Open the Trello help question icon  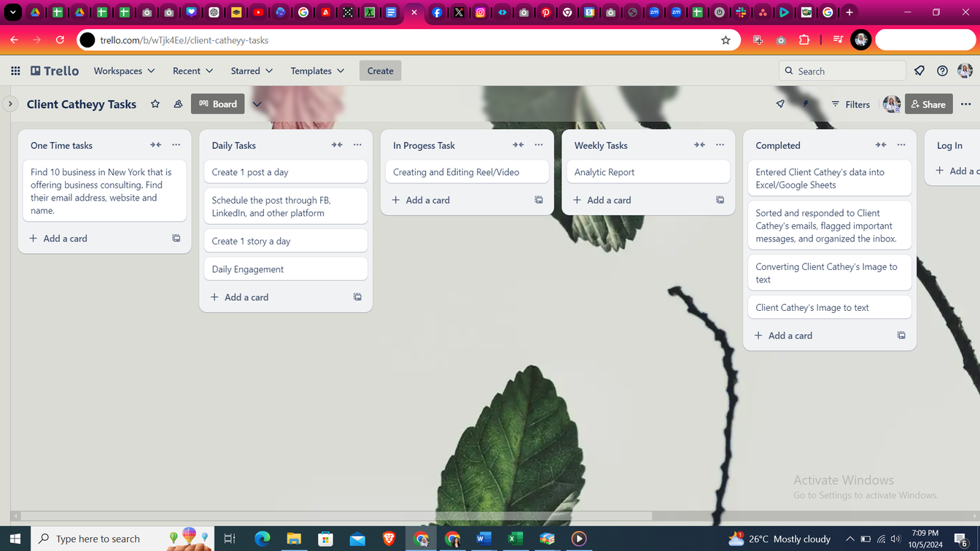(942, 71)
